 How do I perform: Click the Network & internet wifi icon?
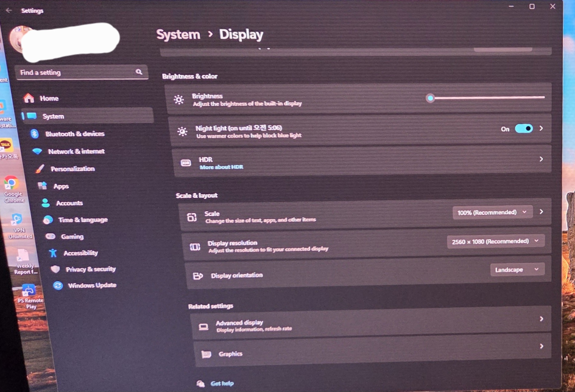point(37,151)
